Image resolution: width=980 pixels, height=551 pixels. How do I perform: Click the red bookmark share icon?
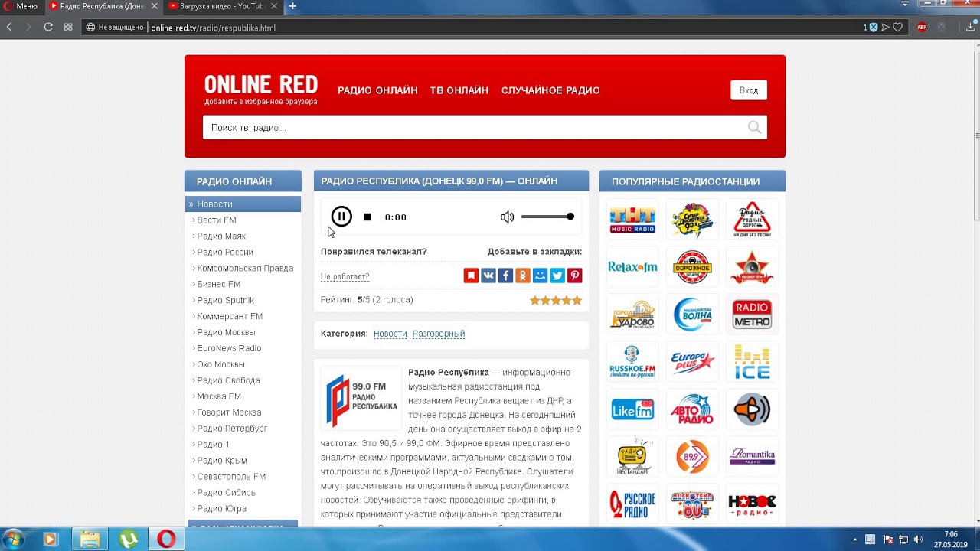pyautogui.click(x=471, y=275)
